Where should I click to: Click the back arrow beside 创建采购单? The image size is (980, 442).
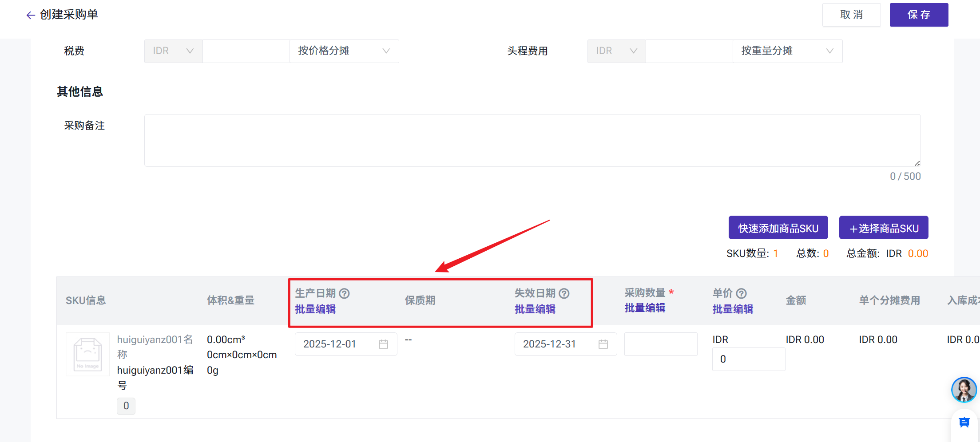tap(30, 15)
